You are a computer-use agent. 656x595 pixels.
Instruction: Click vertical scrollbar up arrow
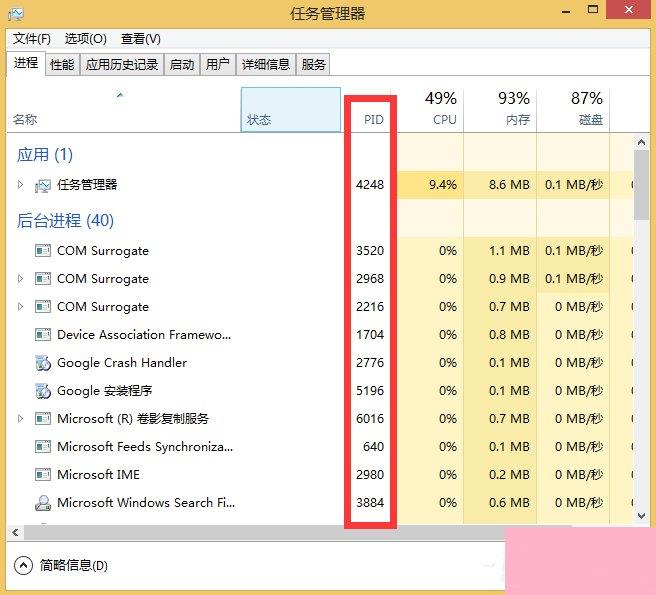(641, 143)
